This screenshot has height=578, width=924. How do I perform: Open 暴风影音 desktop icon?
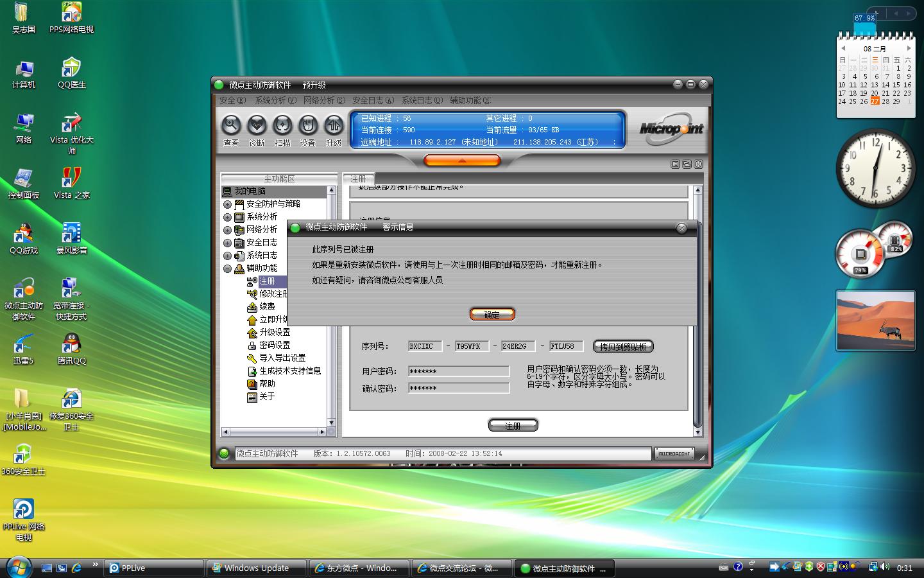point(71,239)
